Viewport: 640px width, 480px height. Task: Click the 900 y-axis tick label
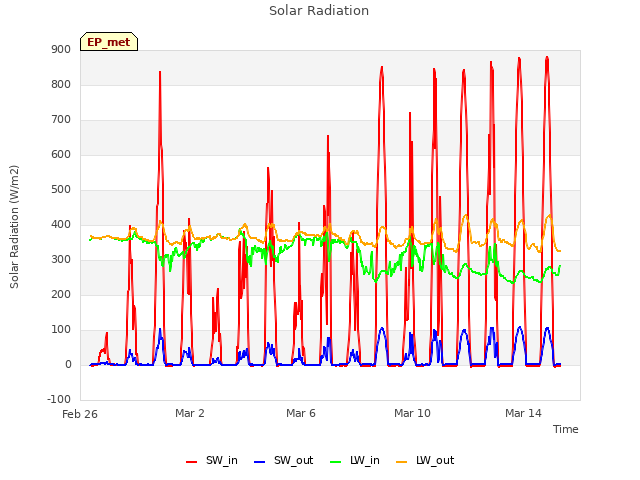(x=61, y=50)
